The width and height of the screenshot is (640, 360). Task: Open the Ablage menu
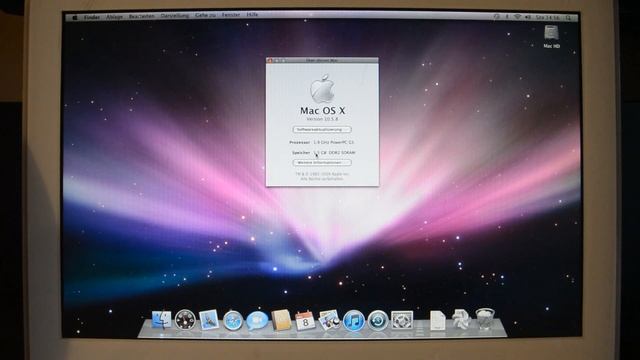[114, 17]
